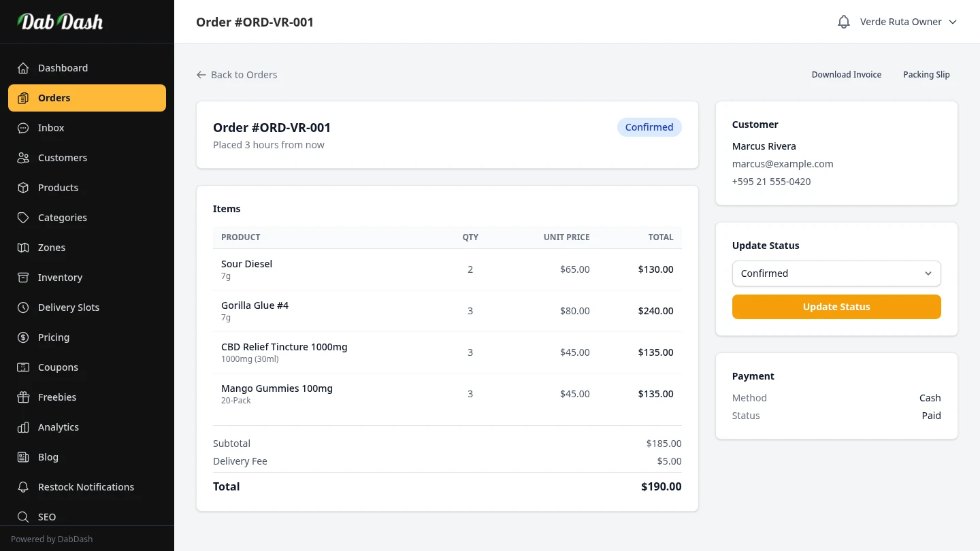
Task: Open Dashboard via its home icon
Action: coord(23,68)
